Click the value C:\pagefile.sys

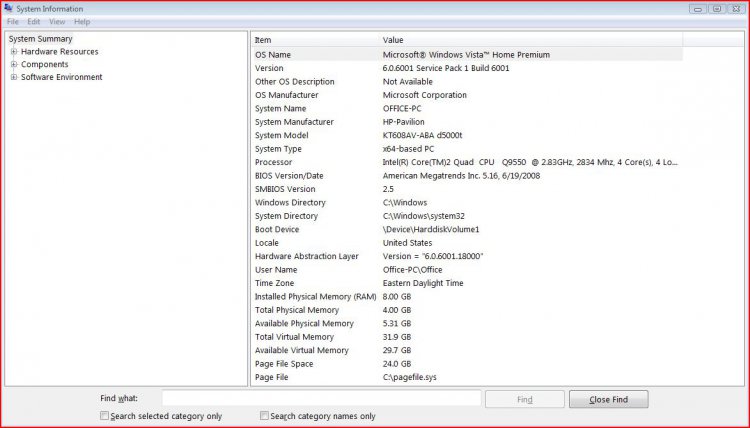point(409,377)
